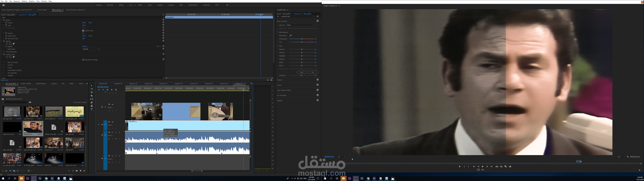Pick the WB Selector eyedropper in Lumetri Color
644x181 pixels.
point(291,35)
